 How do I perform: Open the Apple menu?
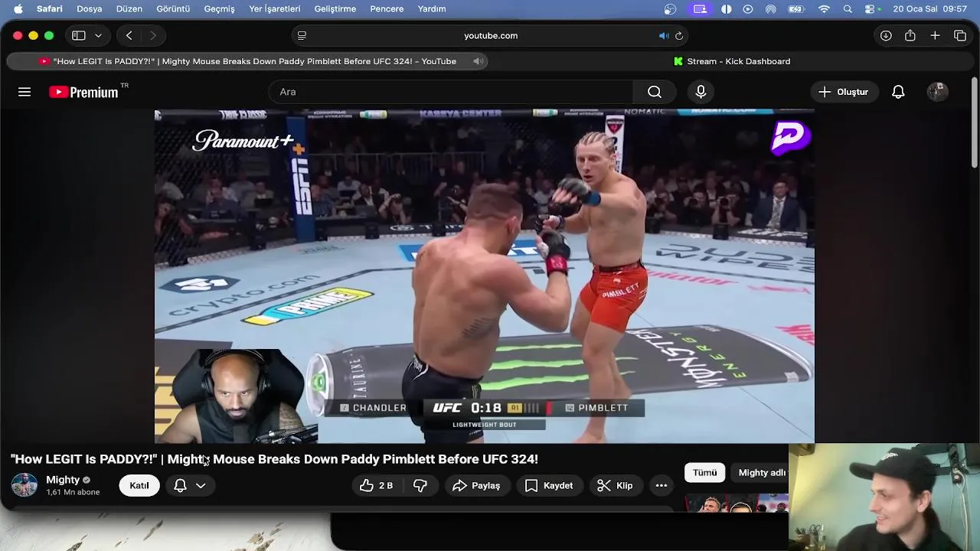pos(18,9)
